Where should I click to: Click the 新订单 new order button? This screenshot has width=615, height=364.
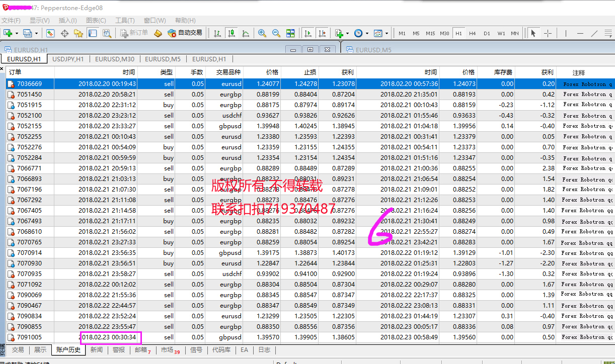(134, 33)
